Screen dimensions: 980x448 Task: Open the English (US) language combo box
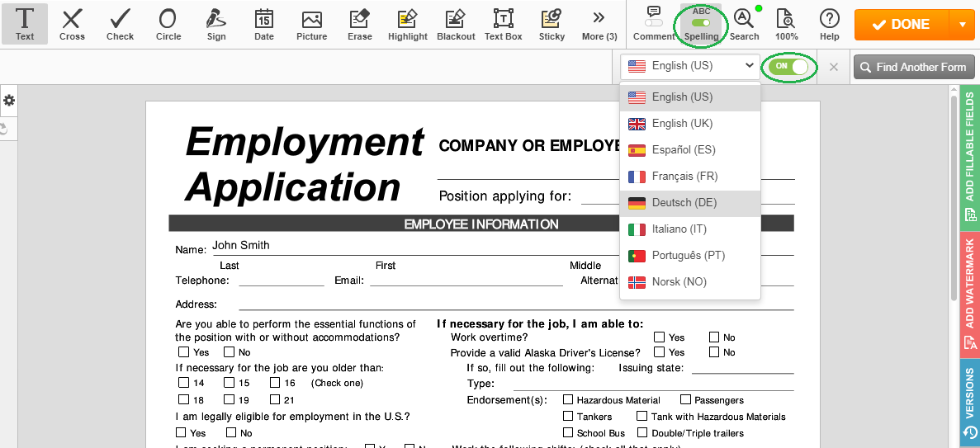coord(690,66)
